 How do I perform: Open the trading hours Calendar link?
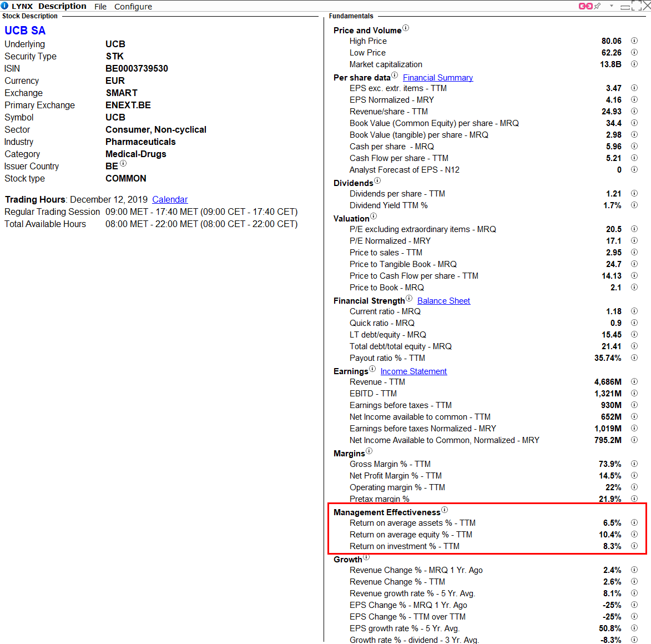(170, 199)
